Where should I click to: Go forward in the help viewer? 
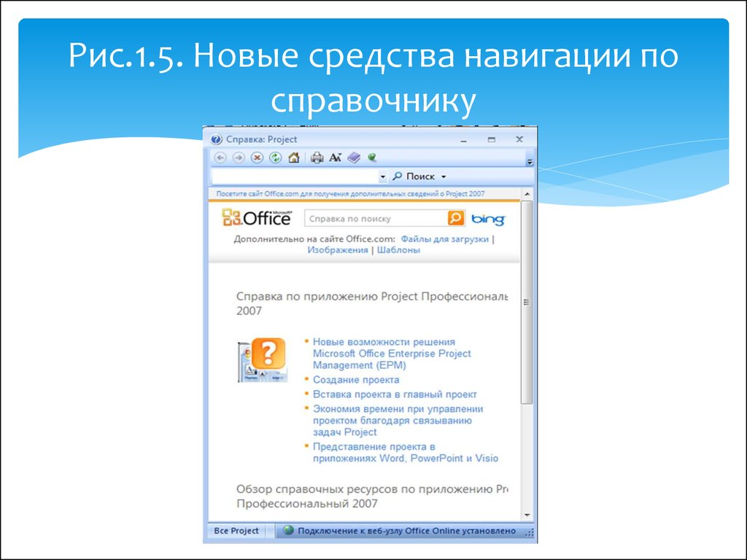(239, 157)
